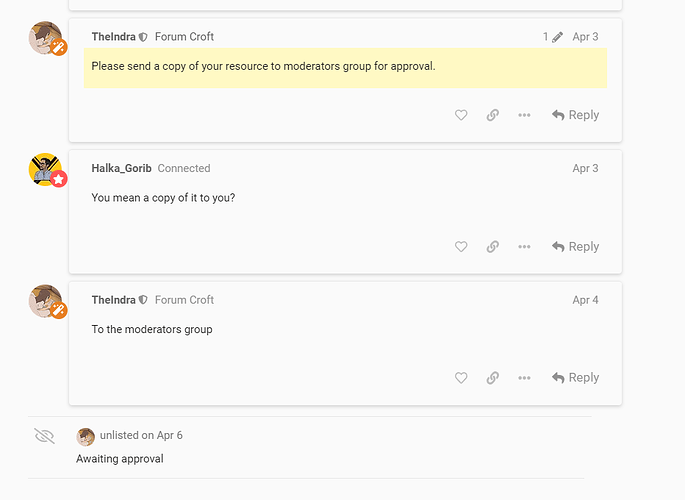Expand more options on Halka_Gorib's post
The height and width of the screenshot is (500, 685).
pyautogui.click(x=524, y=247)
